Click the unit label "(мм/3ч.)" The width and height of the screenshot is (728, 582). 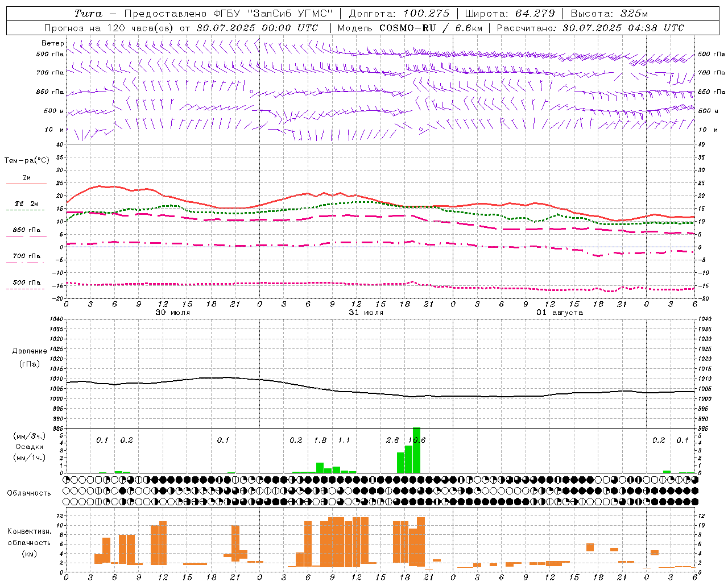(x=30, y=436)
